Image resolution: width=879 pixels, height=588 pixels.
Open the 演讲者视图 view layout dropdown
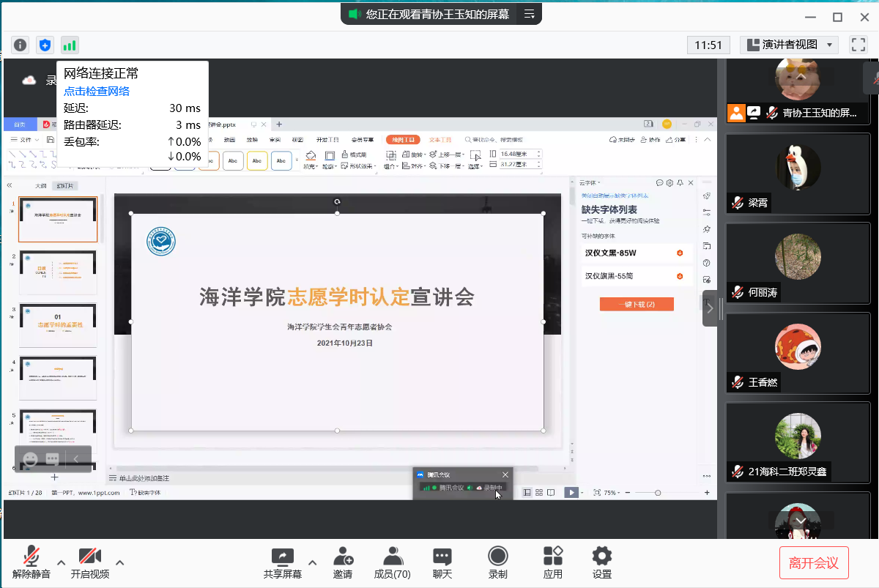coord(789,45)
